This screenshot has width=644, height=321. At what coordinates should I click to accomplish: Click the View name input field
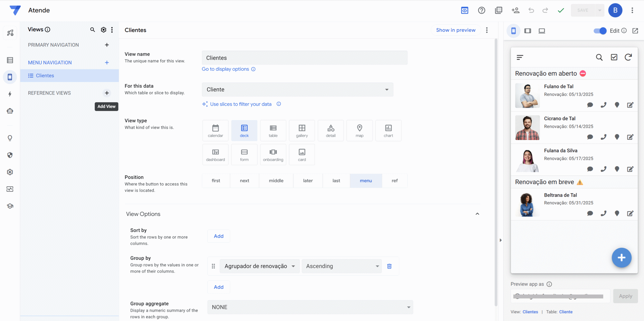[304, 58]
